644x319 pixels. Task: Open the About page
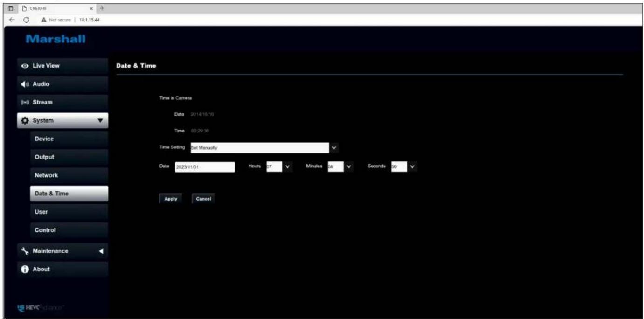62,269
